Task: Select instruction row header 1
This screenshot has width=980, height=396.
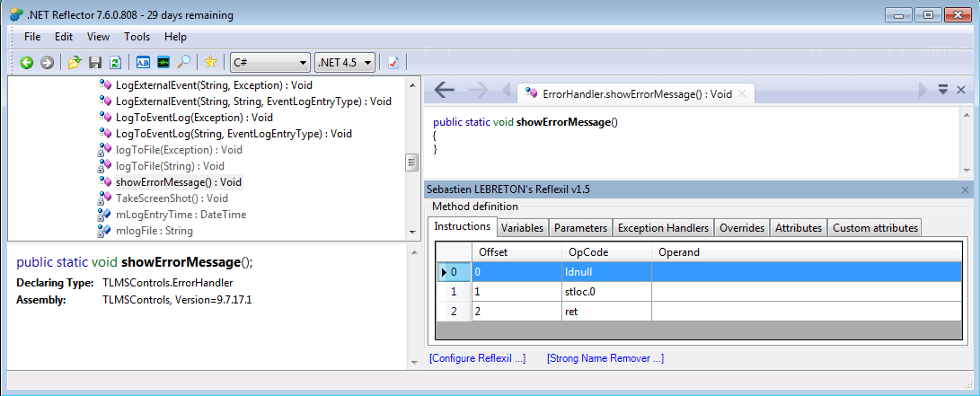Action: (x=454, y=291)
